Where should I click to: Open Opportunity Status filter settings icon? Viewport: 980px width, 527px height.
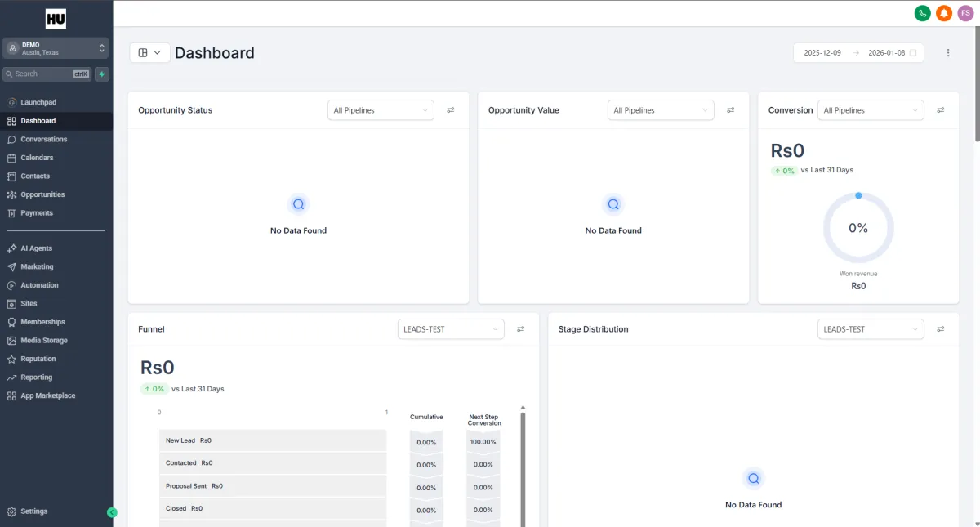[x=451, y=110]
